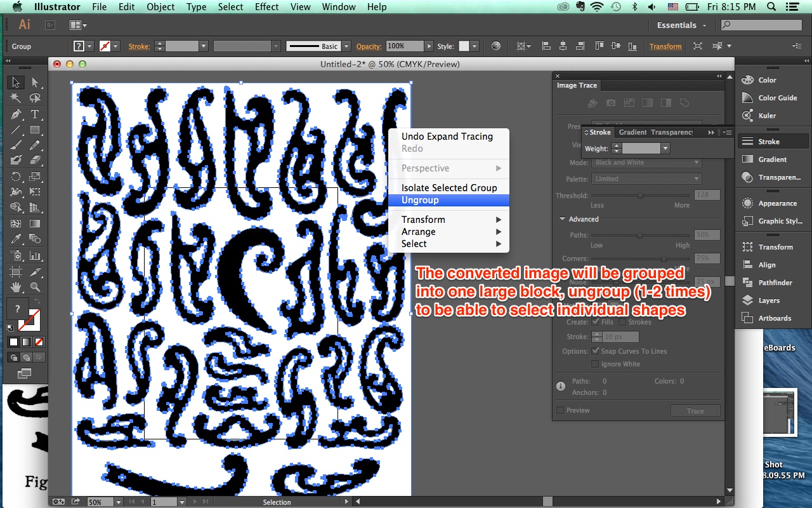Toggle the Strokes checkbox in Image Trace
Viewport: 812px width, 508px height.
pyautogui.click(x=622, y=322)
